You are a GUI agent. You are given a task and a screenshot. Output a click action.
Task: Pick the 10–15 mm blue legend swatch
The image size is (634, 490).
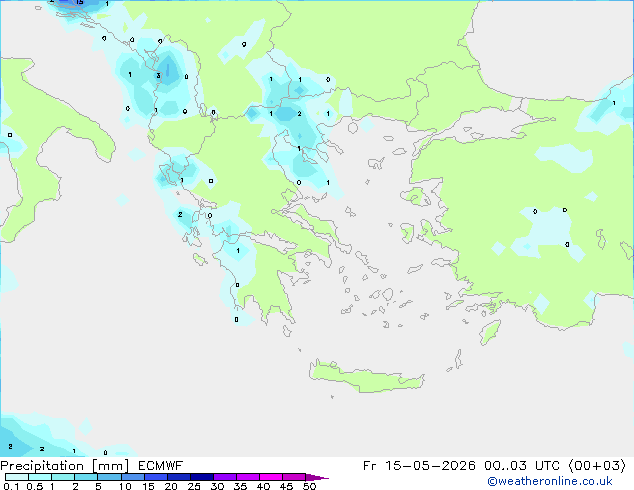pyautogui.click(x=133, y=477)
